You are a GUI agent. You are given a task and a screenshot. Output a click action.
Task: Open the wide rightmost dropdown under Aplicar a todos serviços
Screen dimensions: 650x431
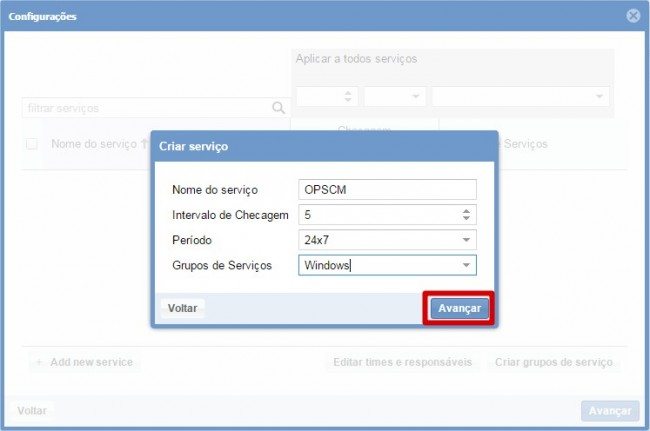(520, 97)
